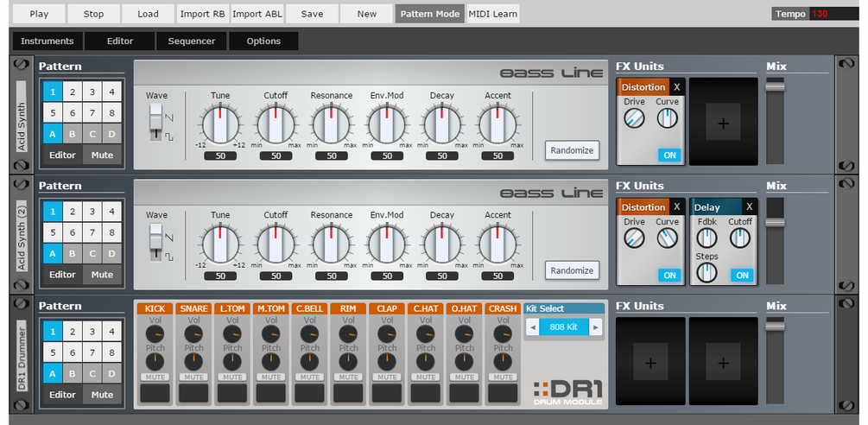The width and height of the screenshot is (868, 425).
Task: Toggle ON button of the Delay unit
Action: 742,275
